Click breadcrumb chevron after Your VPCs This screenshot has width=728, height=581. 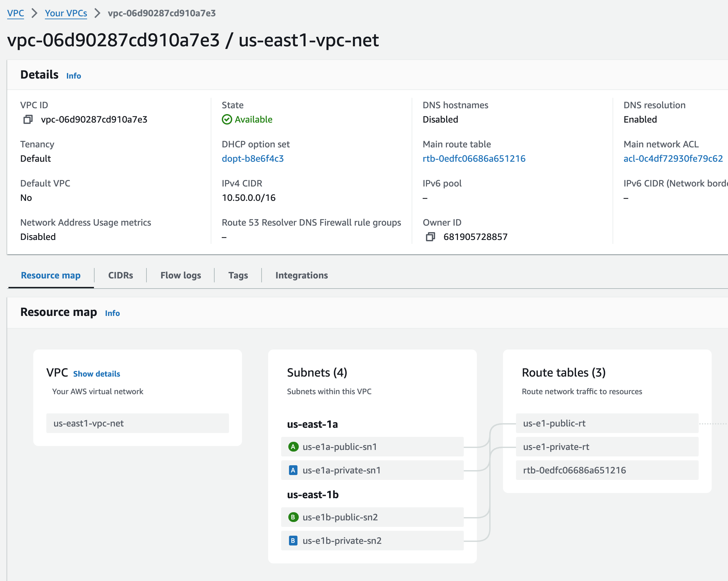point(98,13)
